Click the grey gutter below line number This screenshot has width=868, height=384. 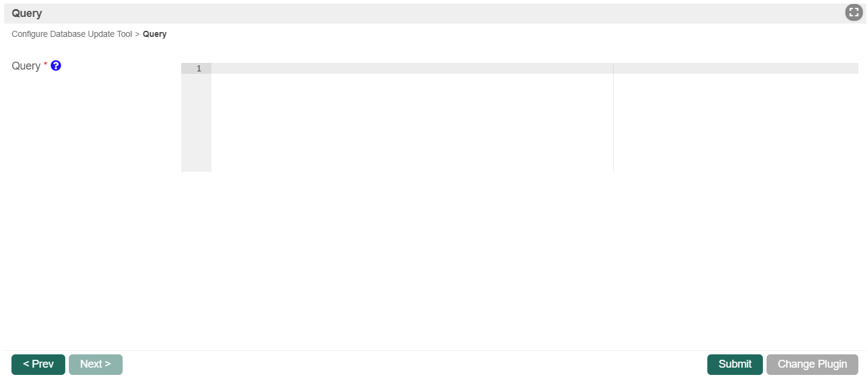pyautogui.click(x=196, y=121)
